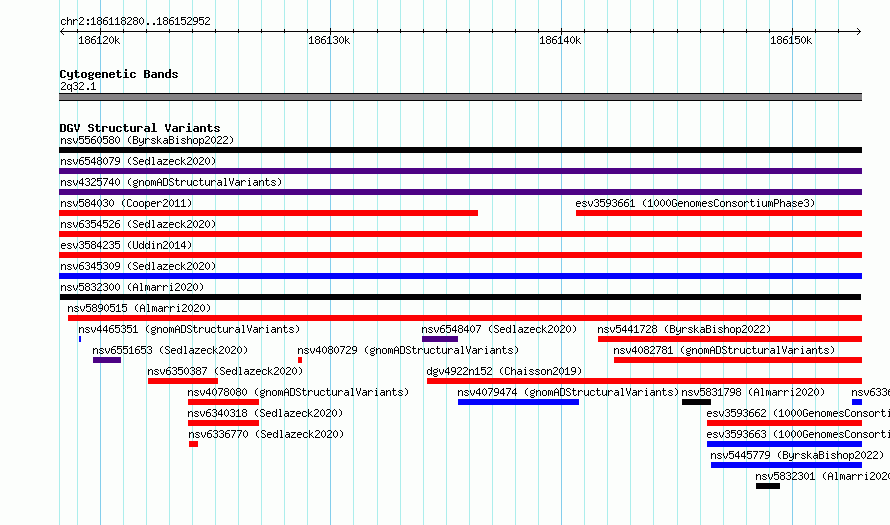Click the red nsv6340318 variant bar
890x525 pixels.
[224, 423]
